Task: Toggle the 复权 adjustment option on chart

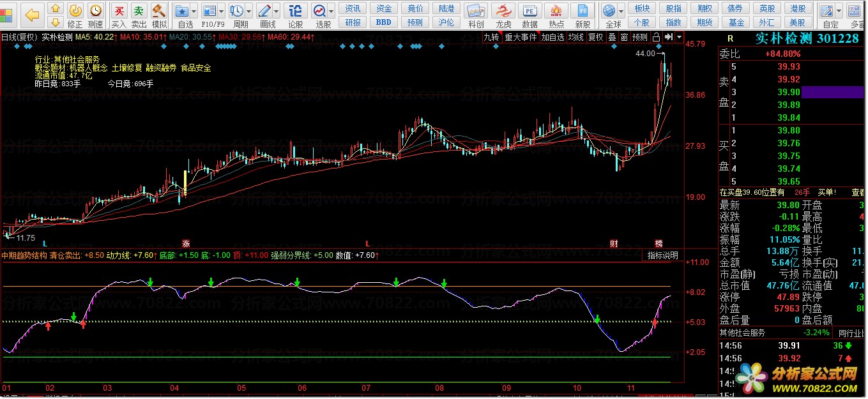Action: (595, 37)
